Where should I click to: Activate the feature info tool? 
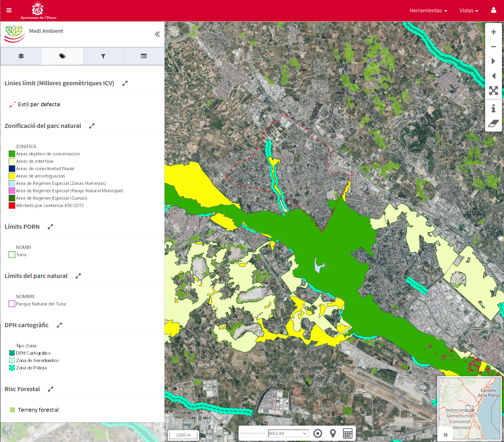493,108
